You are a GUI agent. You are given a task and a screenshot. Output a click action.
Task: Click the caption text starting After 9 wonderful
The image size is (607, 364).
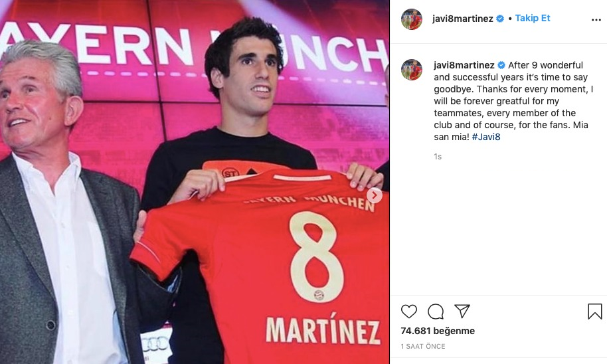[513, 101]
